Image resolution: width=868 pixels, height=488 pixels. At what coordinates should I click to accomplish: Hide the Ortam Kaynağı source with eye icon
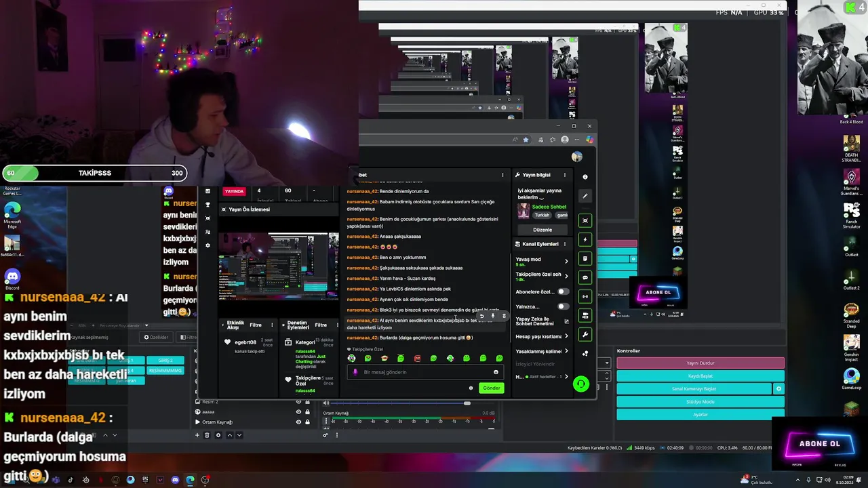pos(298,422)
